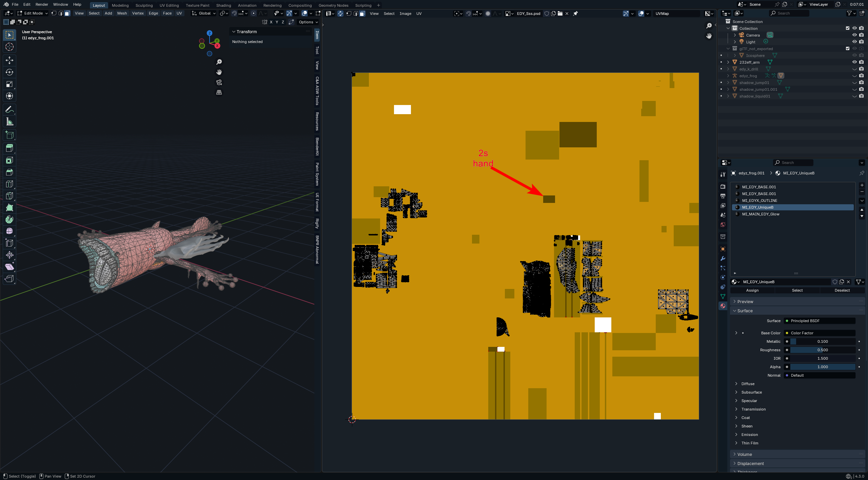Open the Global orientation dropdown
This screenshot has height=480, width=868.
click(204, 13)
